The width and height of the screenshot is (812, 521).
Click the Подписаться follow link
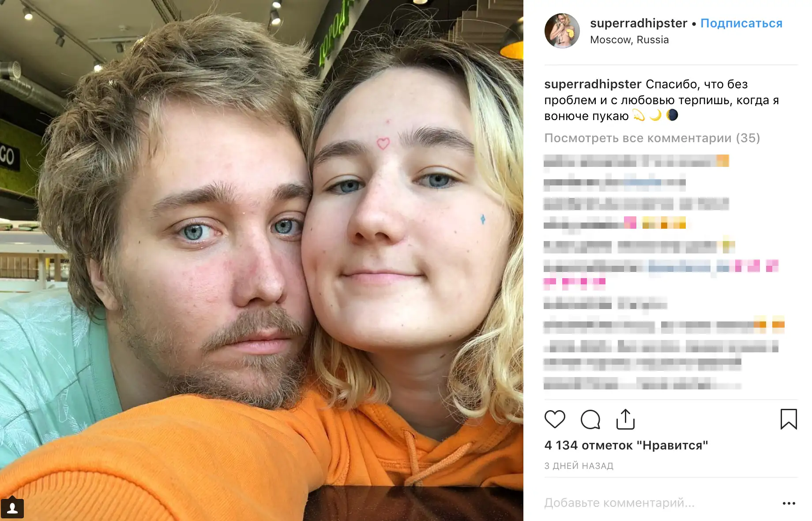point(741,23)
